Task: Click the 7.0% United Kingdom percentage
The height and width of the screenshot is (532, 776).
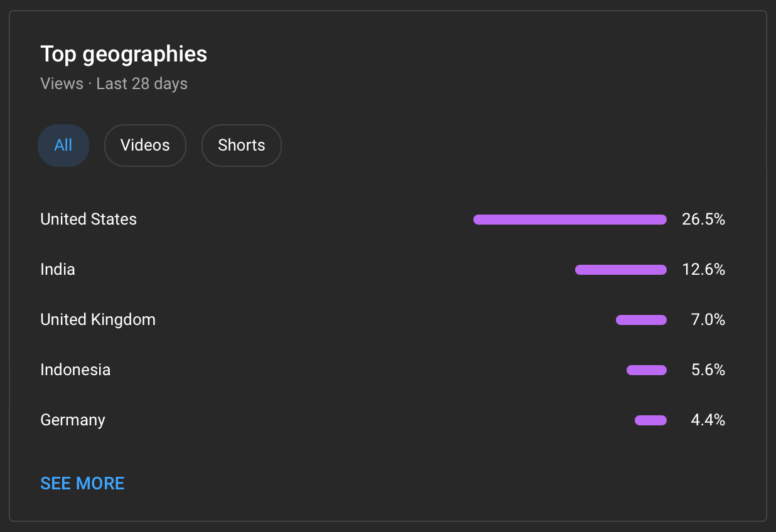Action: pos(708,319)
